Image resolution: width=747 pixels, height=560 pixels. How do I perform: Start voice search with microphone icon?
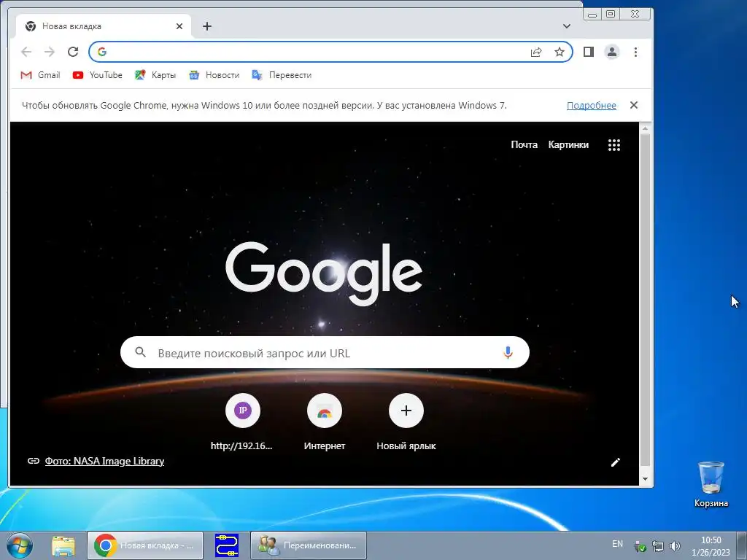(x=508, y=352)
